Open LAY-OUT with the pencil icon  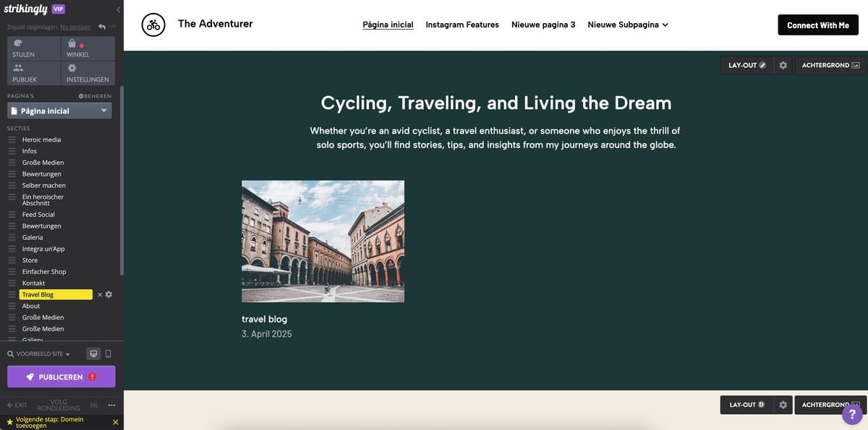(x=746, y=65)
